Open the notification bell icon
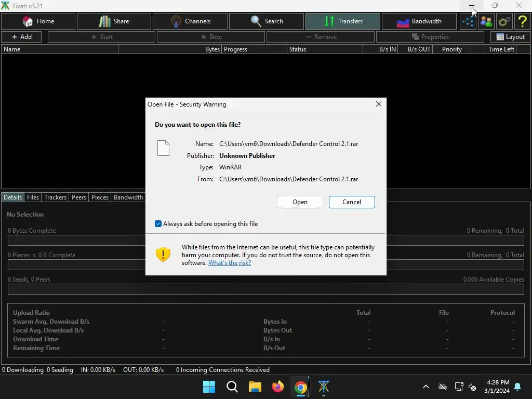Image resolution: width=532 pixels, height=399 pixels. [518, 387]
